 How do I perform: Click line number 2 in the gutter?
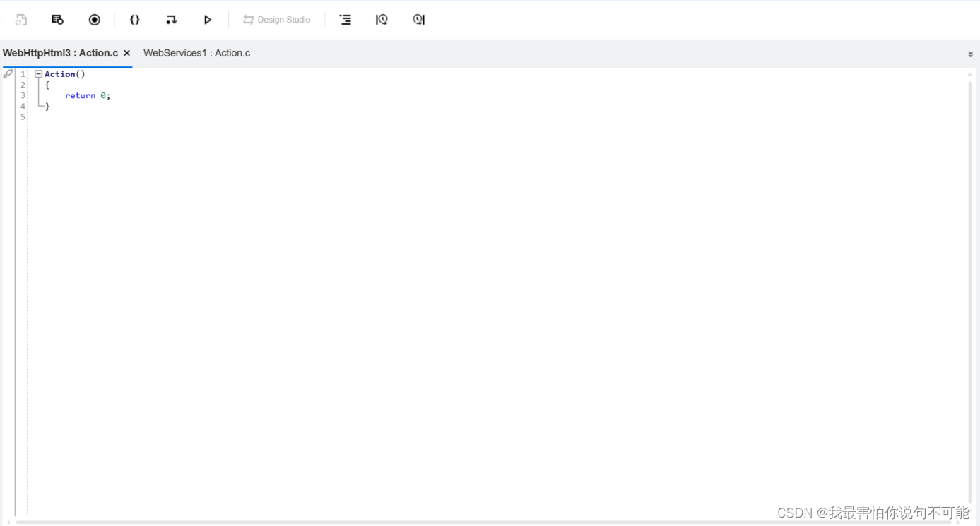click(x=23, y=85)
